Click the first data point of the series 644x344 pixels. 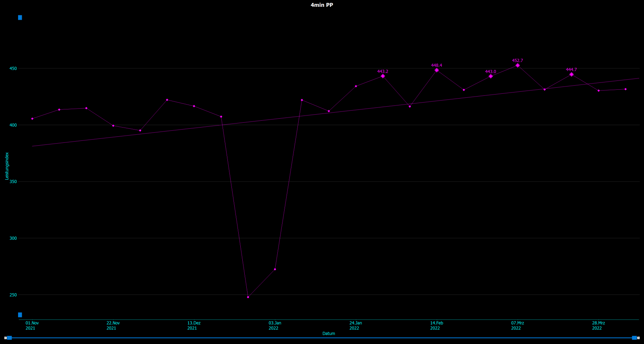click(x=32, y=119)
